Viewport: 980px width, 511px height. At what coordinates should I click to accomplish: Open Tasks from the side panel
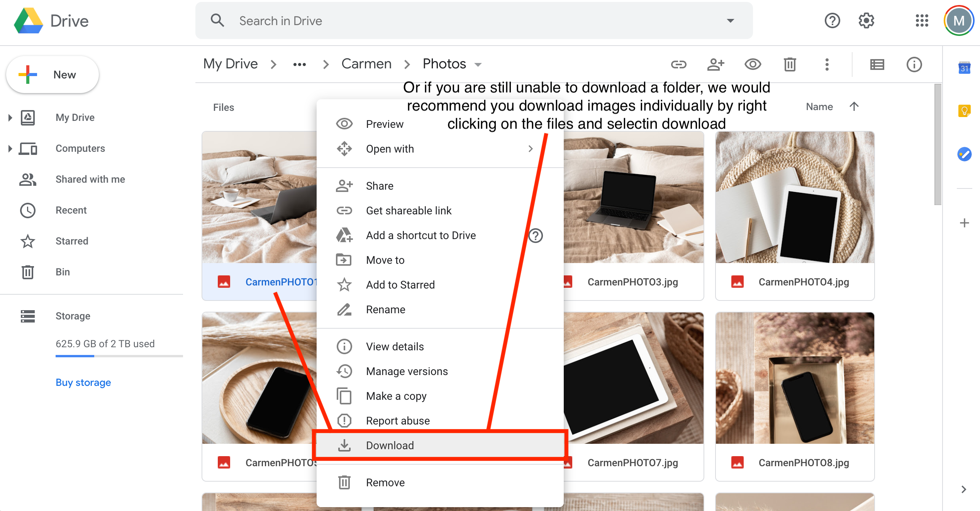(x=964, y=154)
